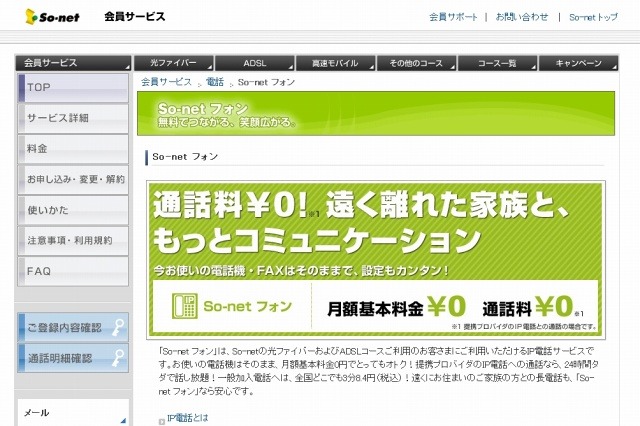640x426 pixels.
Task: Open the IP電話とは link
Action: 188,418
